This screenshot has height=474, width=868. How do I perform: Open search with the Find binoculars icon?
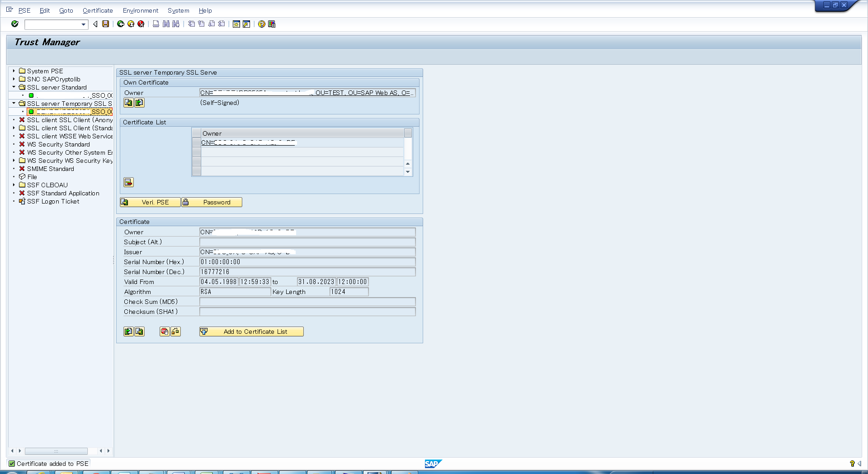tap(165, 24)
